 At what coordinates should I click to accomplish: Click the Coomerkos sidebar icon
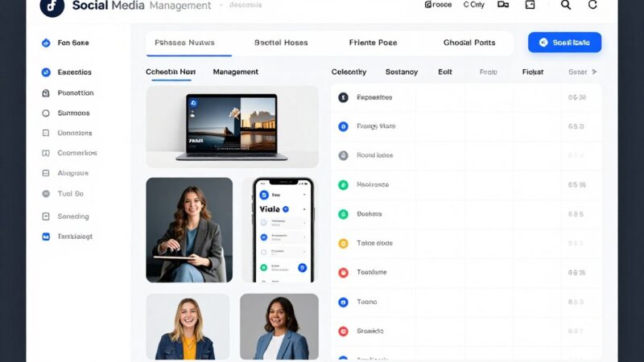coord(46,153)
